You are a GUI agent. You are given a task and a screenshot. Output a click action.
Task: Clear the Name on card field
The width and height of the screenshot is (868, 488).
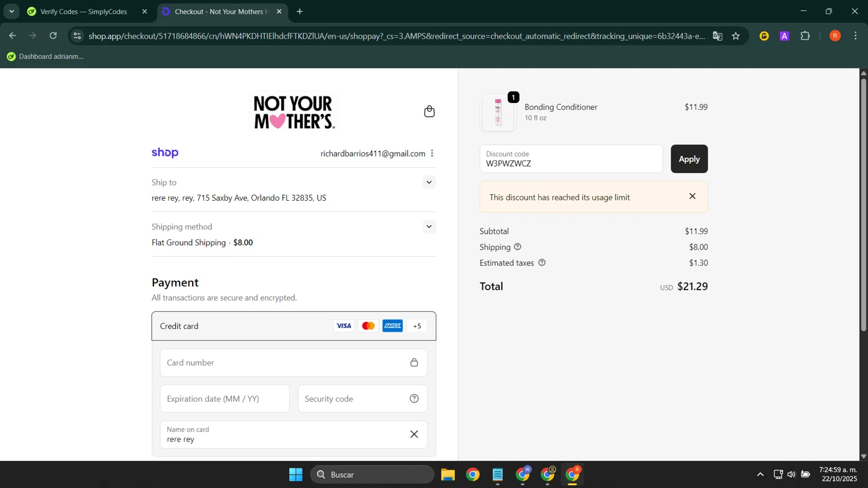tap(414, 435)
